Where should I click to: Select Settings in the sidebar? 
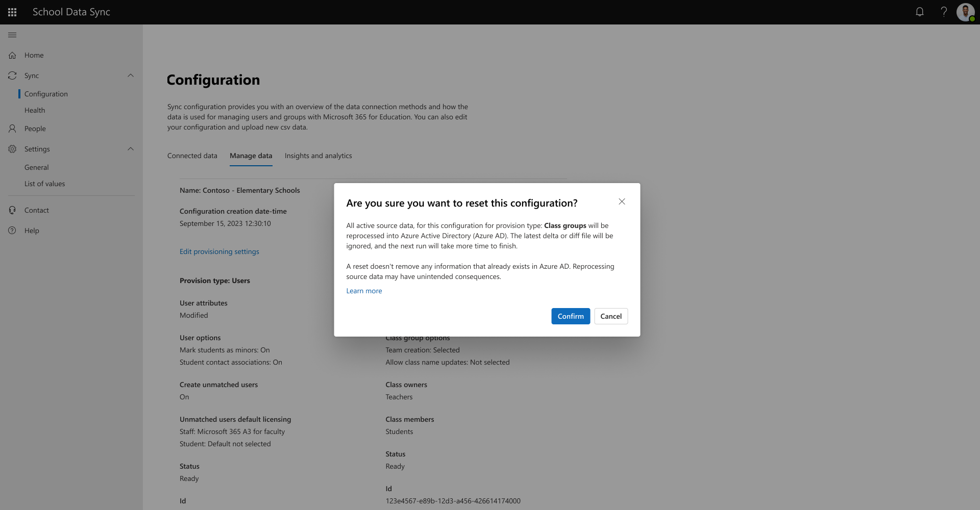[x=37, y=149]
